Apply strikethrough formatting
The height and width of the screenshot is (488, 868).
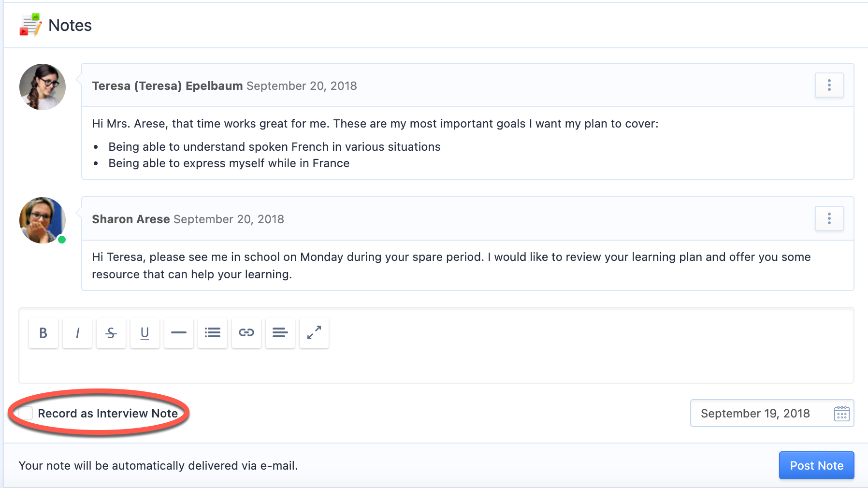(111, 333)
